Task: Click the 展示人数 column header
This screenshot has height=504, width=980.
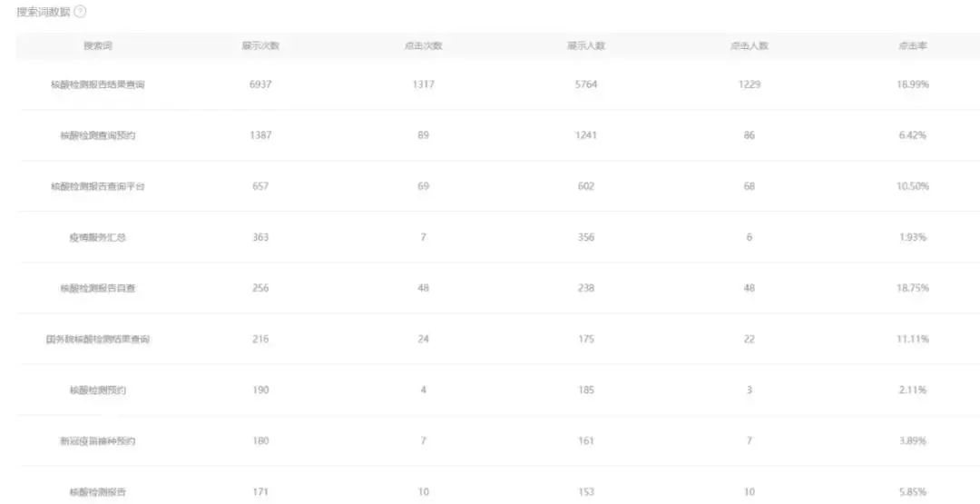Action: point(586,45)
